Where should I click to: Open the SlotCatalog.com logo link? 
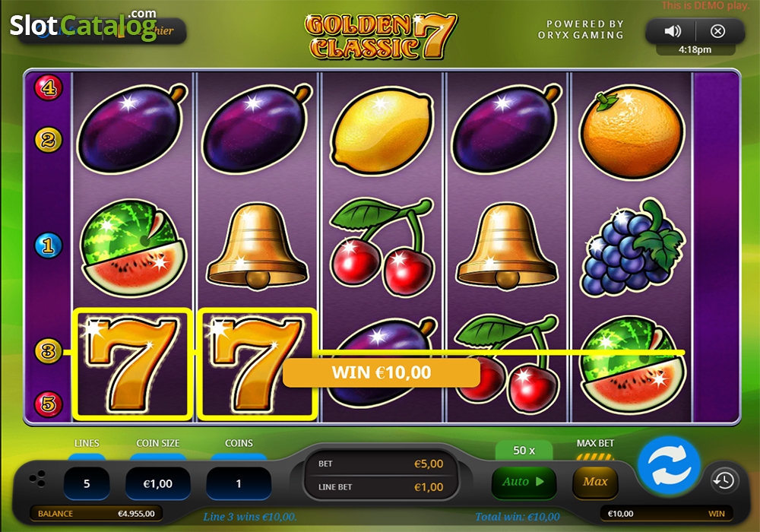[84, 24]
